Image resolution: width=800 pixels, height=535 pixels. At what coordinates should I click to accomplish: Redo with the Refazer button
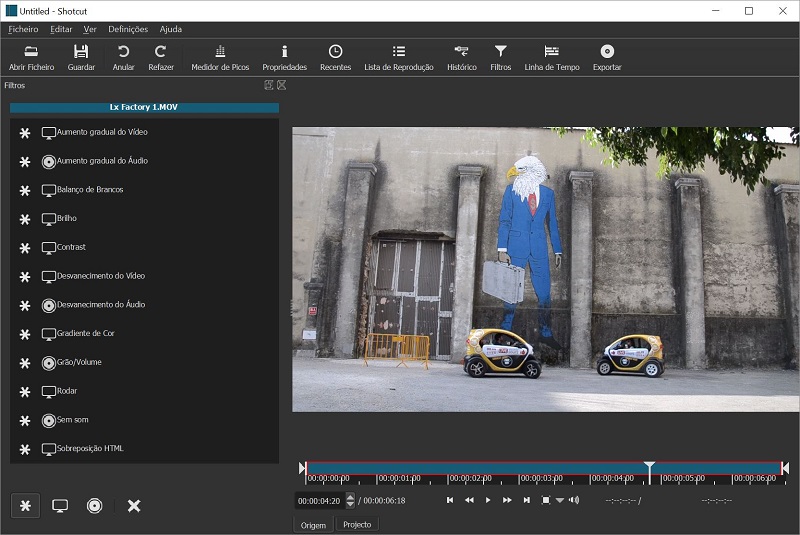(161, 58)
